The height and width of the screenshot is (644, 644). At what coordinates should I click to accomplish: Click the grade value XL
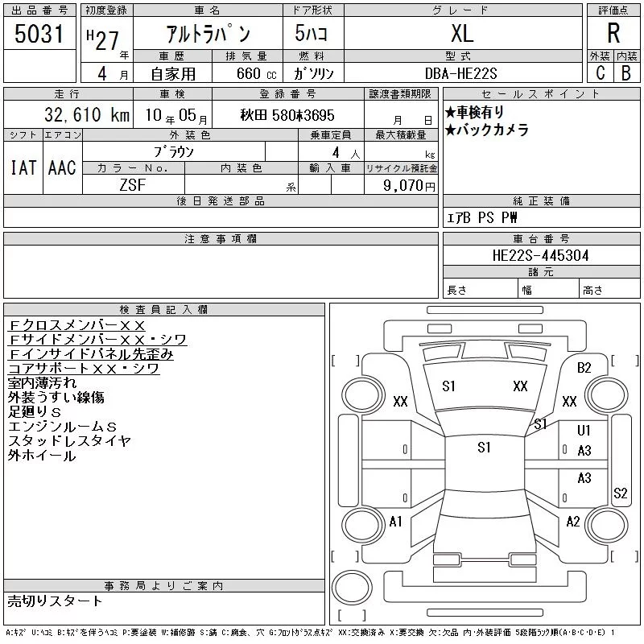tap(462, 33)
